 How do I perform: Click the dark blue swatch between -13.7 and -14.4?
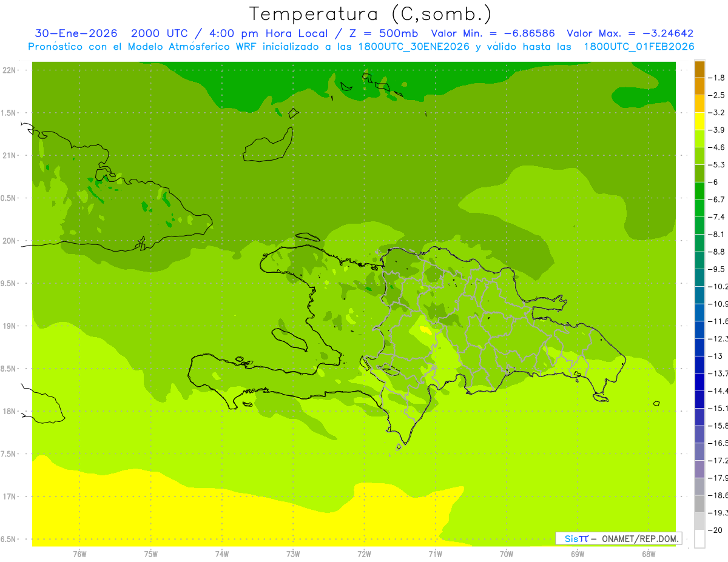pos(699,383)
